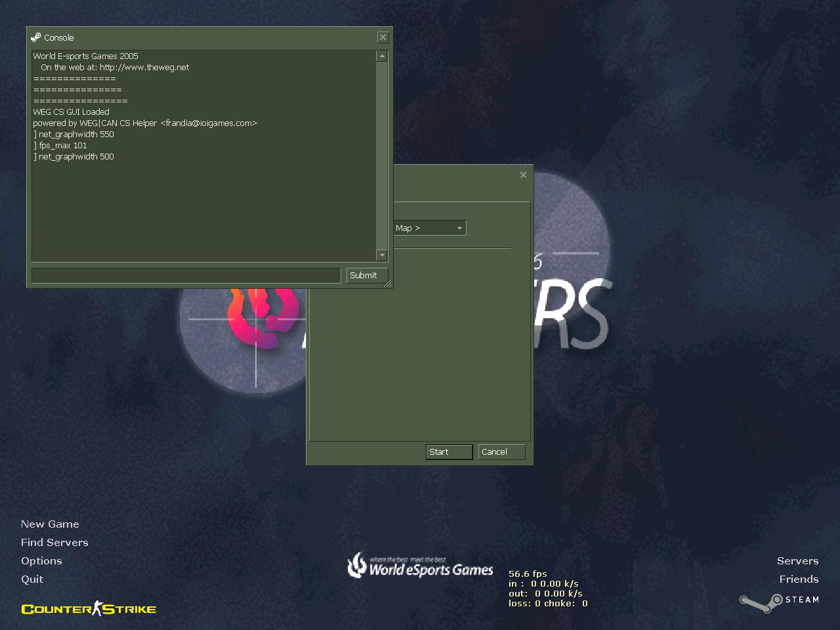This screenshot has height=630, width=840.
Task: Focus the console command input field
Action: pyautogui.click(x=186, y=276)
